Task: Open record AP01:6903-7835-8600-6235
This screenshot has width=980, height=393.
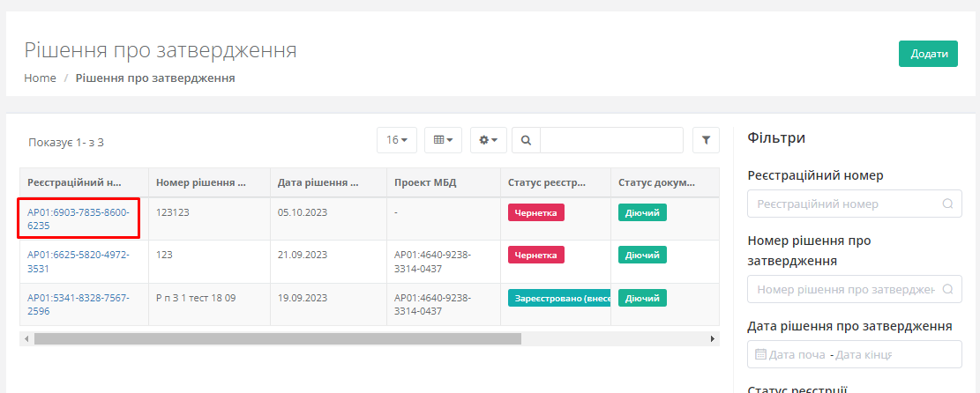Action: 78,219
